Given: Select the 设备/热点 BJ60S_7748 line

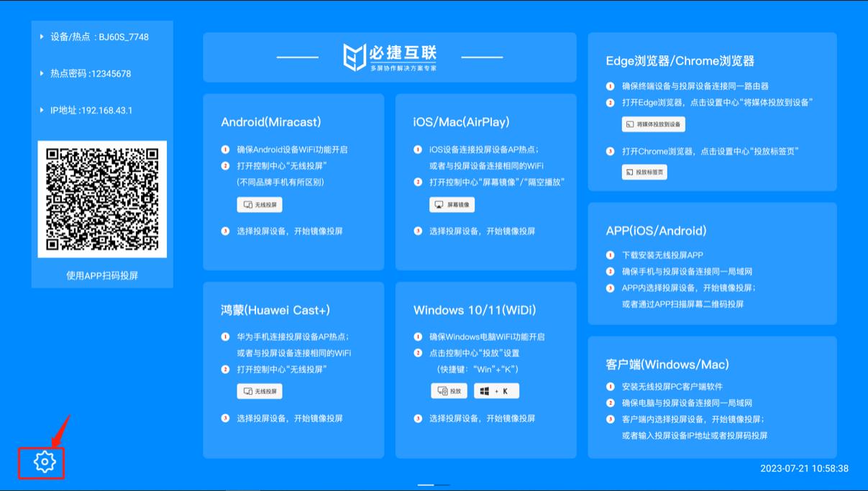Looking at the screenshot, I should click(x=95, y=37).
